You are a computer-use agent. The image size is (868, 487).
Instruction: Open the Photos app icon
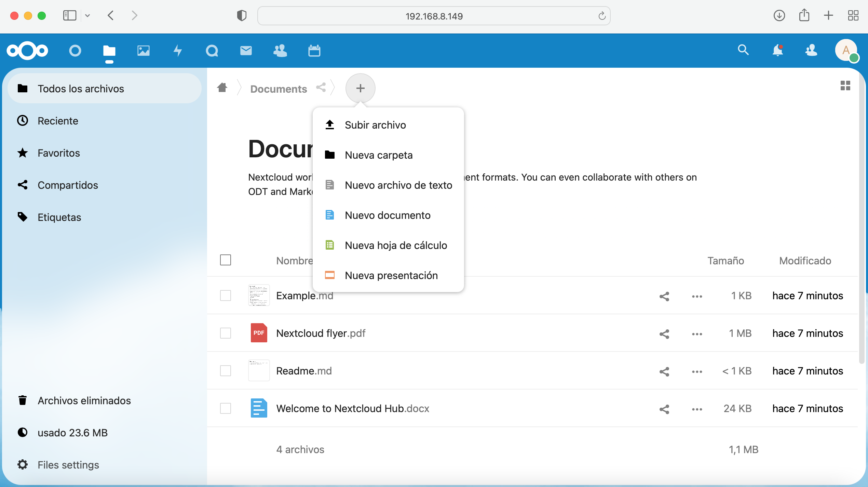(143, 51)
